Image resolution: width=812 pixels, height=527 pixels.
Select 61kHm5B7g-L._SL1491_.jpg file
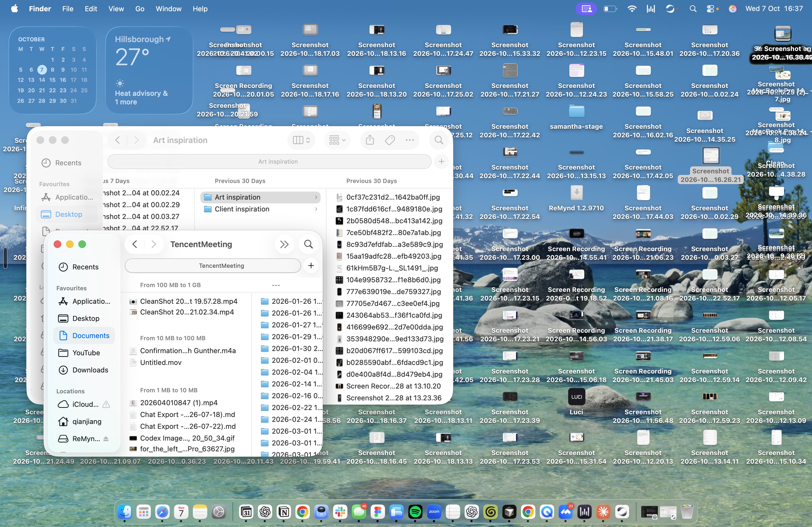coord(392,268)
